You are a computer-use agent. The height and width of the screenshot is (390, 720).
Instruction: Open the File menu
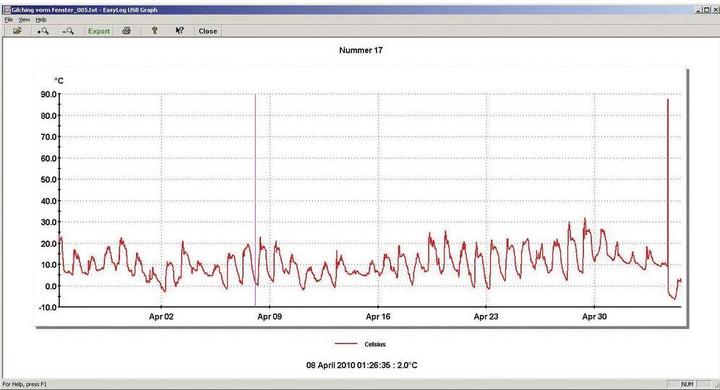pyautogui.click(x=8, y=20)
